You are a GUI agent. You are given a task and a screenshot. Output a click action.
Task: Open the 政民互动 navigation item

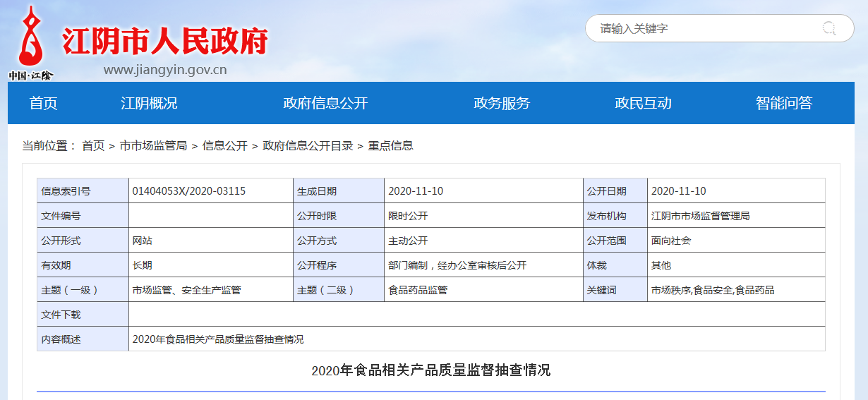tap(643, 103)
